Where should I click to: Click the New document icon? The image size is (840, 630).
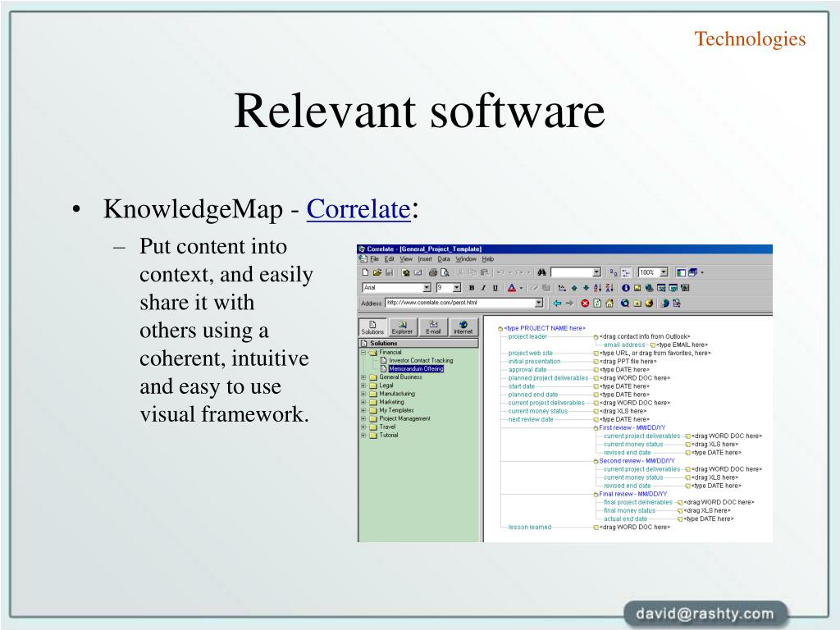365,272
